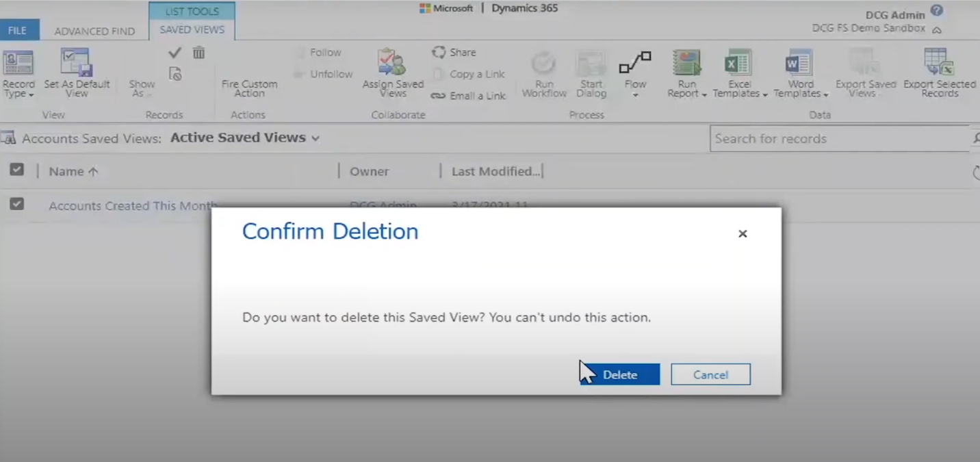Image resolution: width=980 pixels, height=462 pixels.
Task: Click the Run Report icon
Action: coord(686,63)
